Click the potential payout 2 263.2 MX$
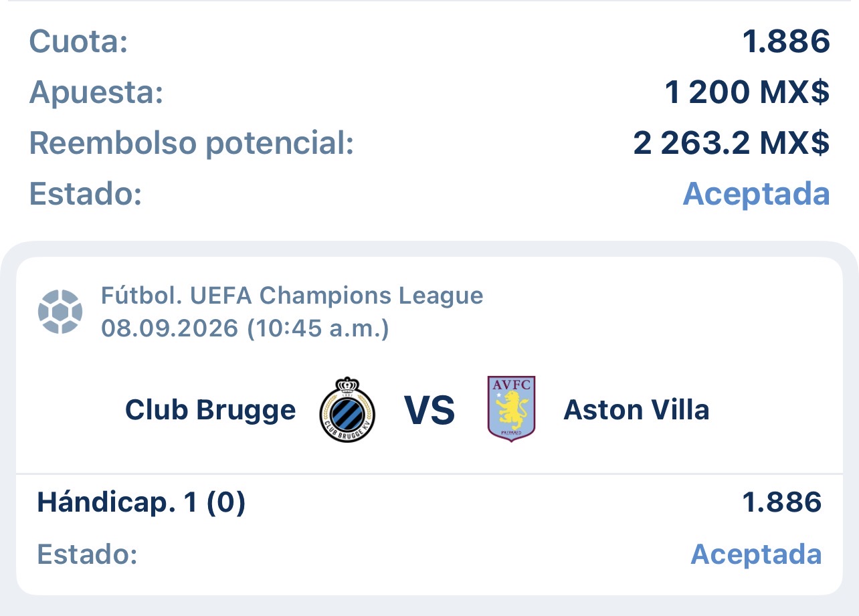Image resolution: width=859 pixels, height=616 pixels. click(732, 143)
